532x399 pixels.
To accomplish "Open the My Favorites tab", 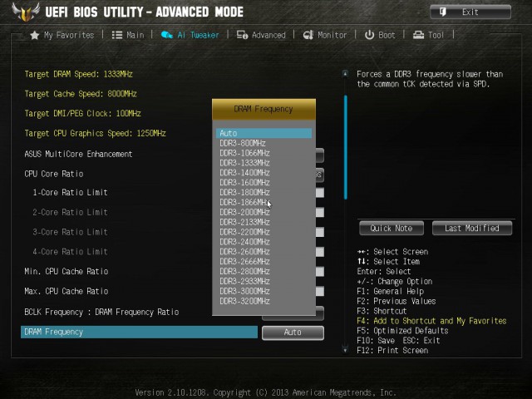I will click(x=62, y=35).
